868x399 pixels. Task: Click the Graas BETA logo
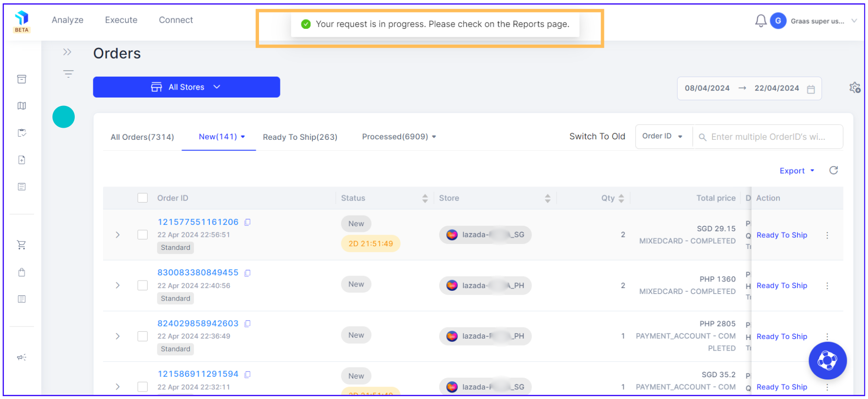(x=22, y=22)
